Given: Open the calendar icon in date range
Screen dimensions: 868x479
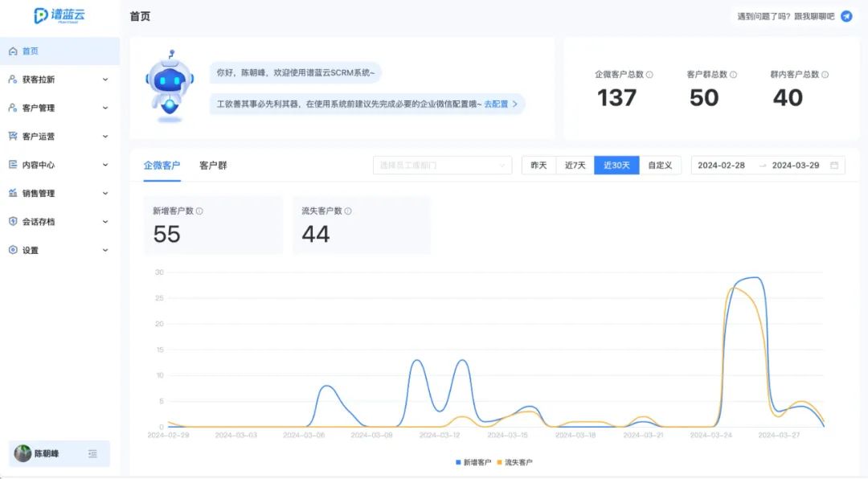Looking at the screenshot, I should (x=834, y=165).
